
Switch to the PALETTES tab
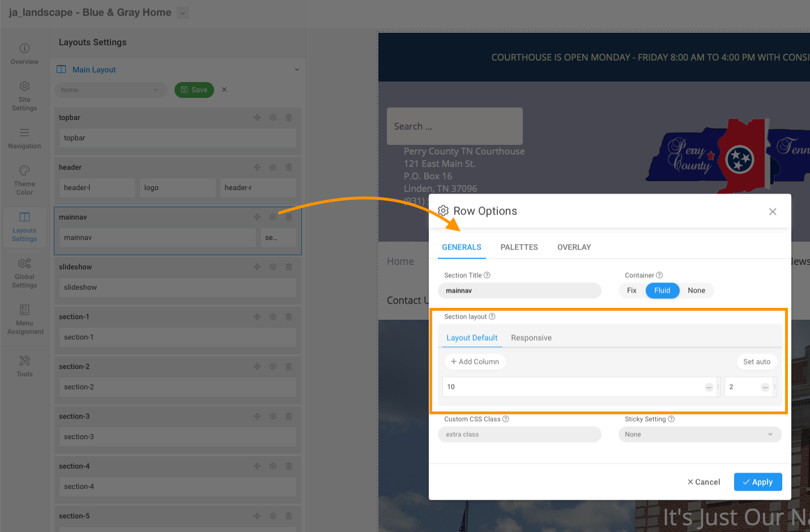pyautogui.click(x=519, y=247)
